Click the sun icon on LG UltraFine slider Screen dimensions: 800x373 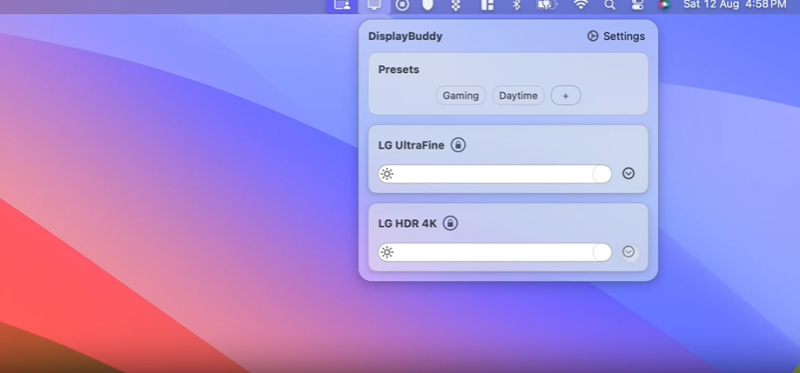[387, 174]
